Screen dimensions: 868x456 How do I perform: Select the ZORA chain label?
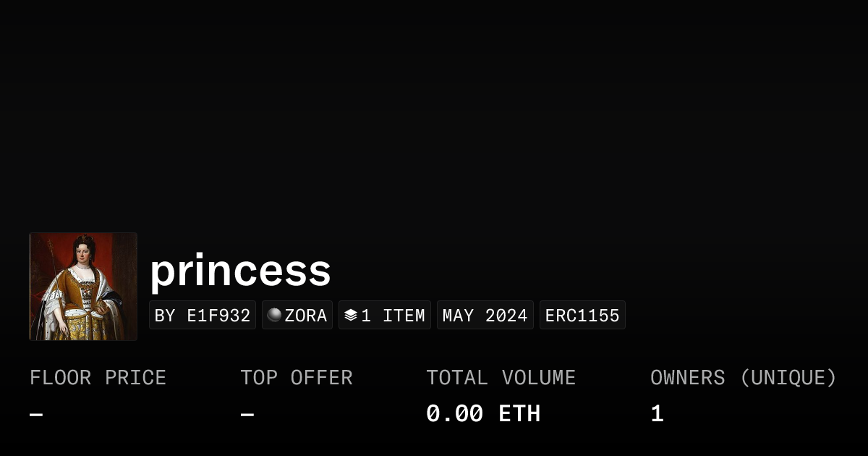click(306, 316)
